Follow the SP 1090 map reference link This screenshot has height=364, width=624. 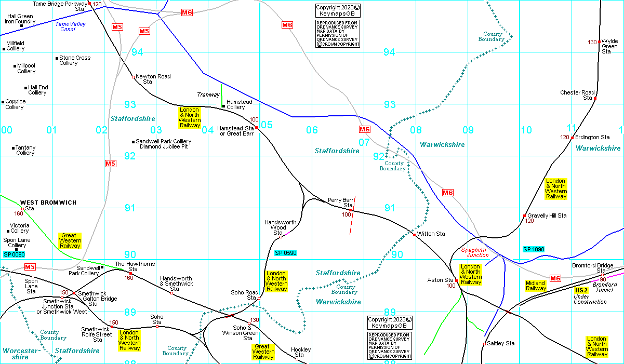[x=533, y=250]
